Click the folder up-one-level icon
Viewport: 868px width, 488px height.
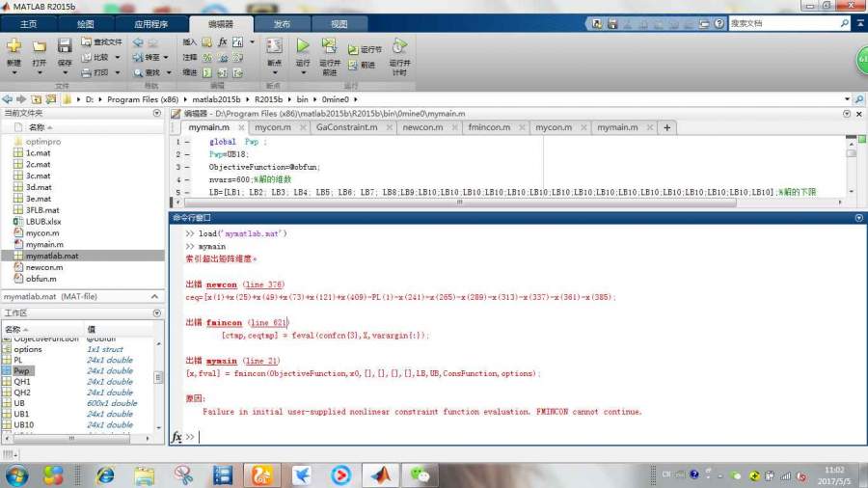36,99
